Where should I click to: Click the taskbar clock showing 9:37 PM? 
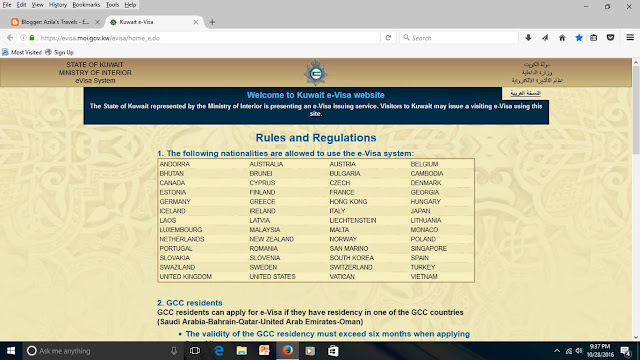pyautogui.click(x=600, y=351)
